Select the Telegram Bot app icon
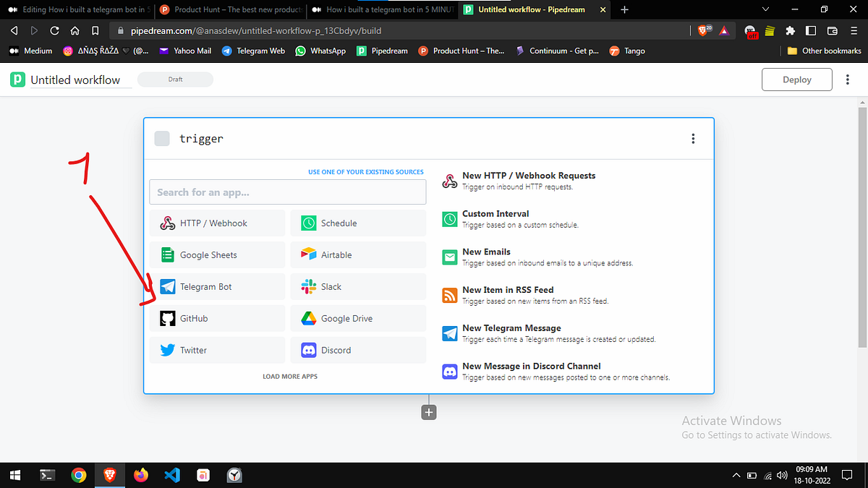 click(168, 286)
